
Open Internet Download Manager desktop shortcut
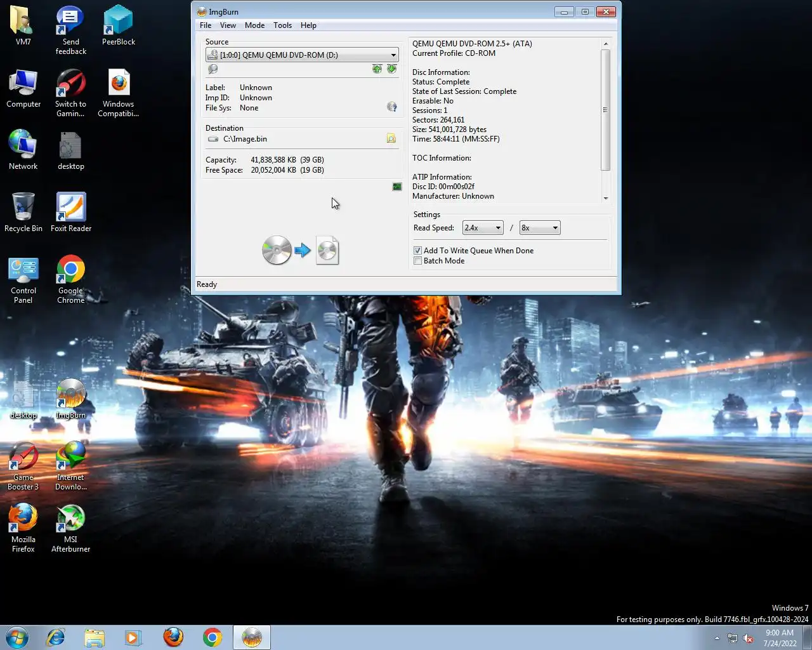tap(70, 467)
